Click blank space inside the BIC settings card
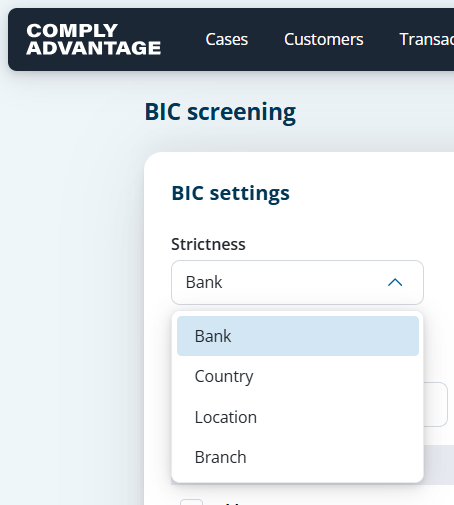Image resolution: width=454 pixels, height=505 pixels. point(367,207)
